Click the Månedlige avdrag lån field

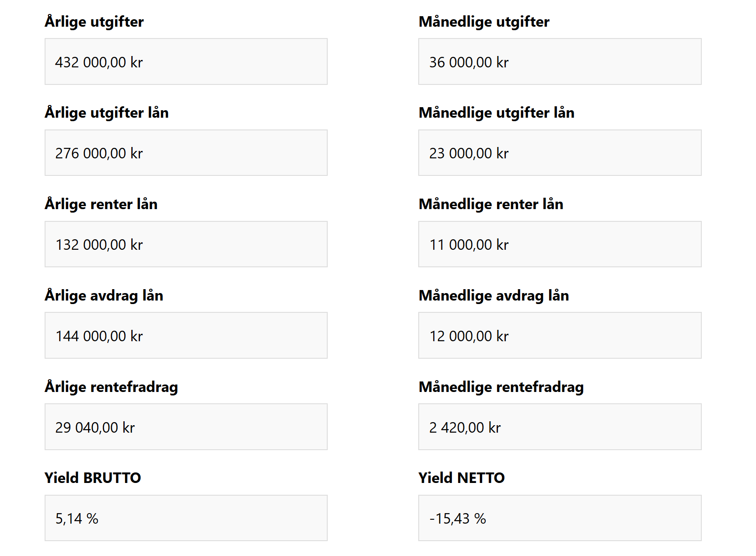click(560, 336)
